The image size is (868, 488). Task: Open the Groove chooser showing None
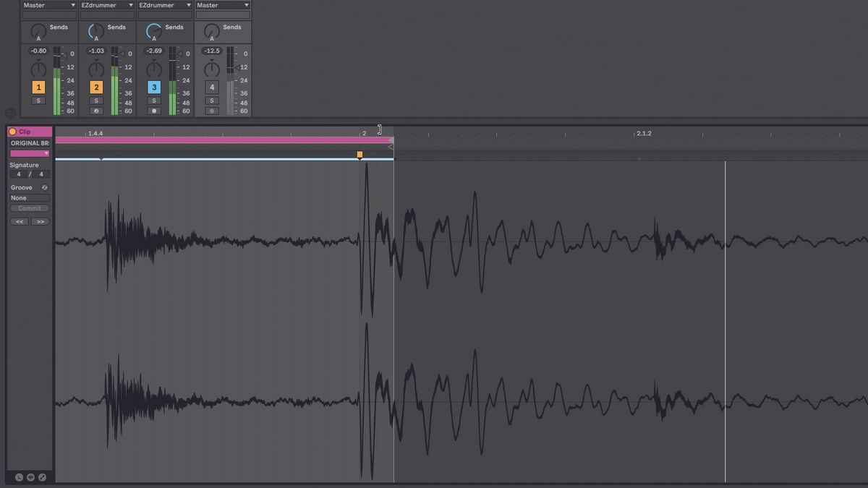coord(27,197)
